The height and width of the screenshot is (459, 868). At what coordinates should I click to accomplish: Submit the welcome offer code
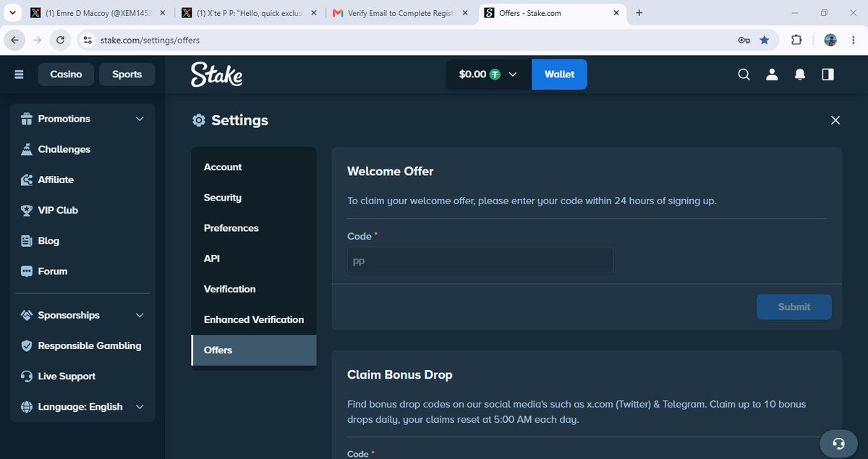pyautogui.click(x=794, y=307)
